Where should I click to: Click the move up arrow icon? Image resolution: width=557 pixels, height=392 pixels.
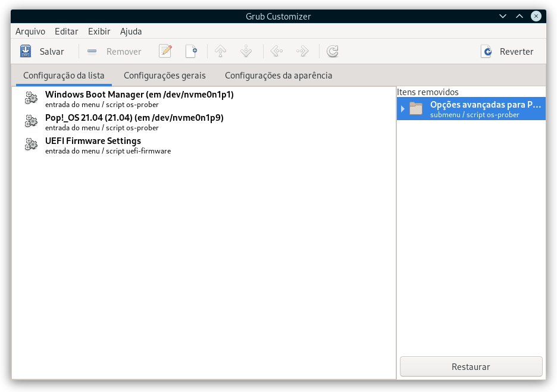pos(221,51)
